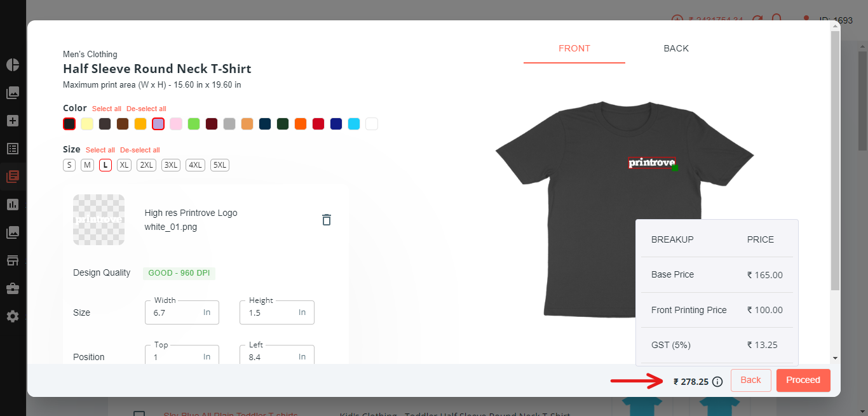Toggle size 2XL

pyautogui.click(x=147, y=165)
